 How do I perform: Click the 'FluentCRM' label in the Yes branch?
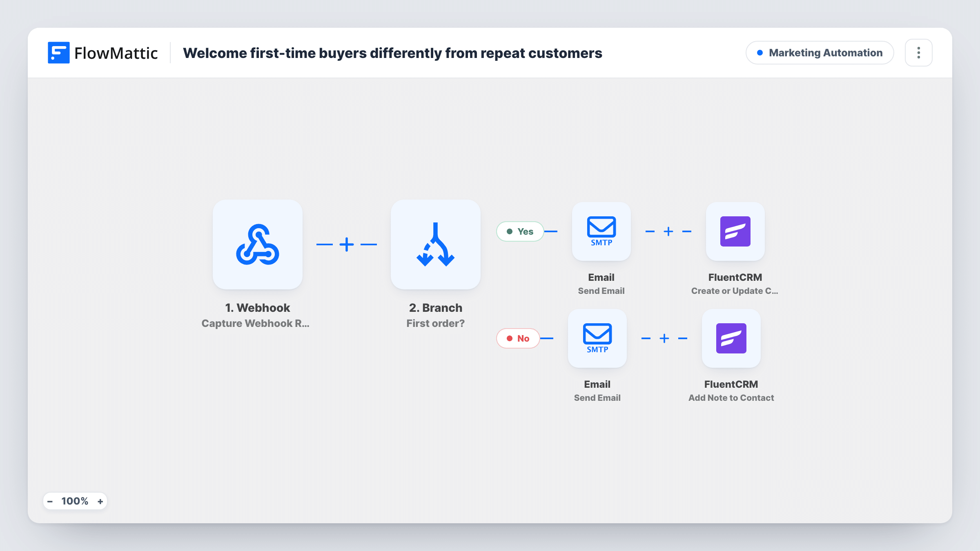[735, 277]
